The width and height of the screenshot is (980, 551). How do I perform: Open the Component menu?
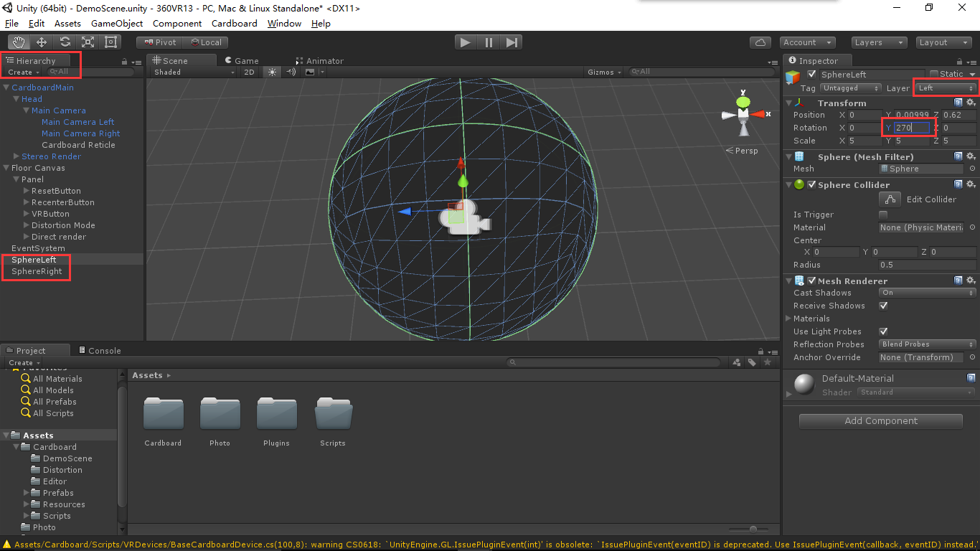(177, 23)
